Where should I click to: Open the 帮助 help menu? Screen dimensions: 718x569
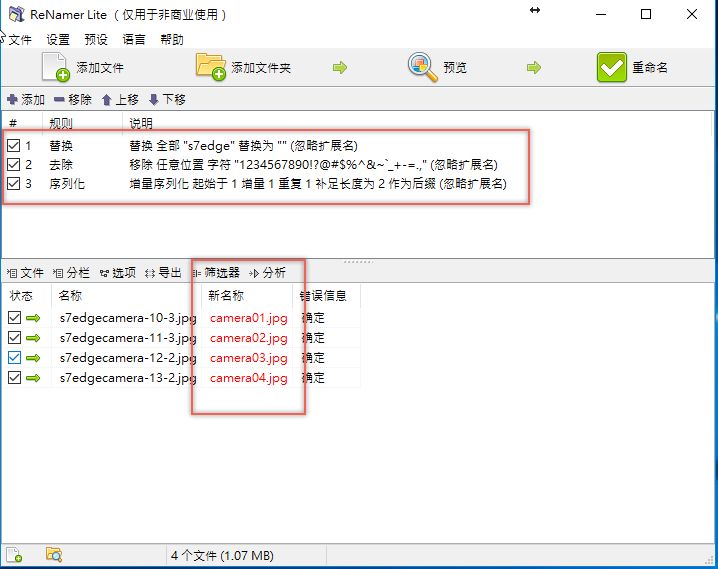pos(172,40)
